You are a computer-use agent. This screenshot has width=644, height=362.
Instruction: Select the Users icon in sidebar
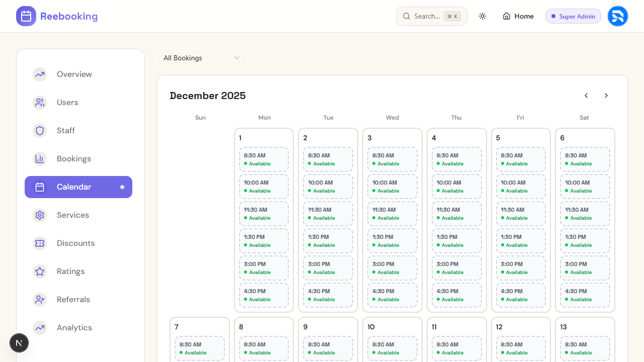40,103
